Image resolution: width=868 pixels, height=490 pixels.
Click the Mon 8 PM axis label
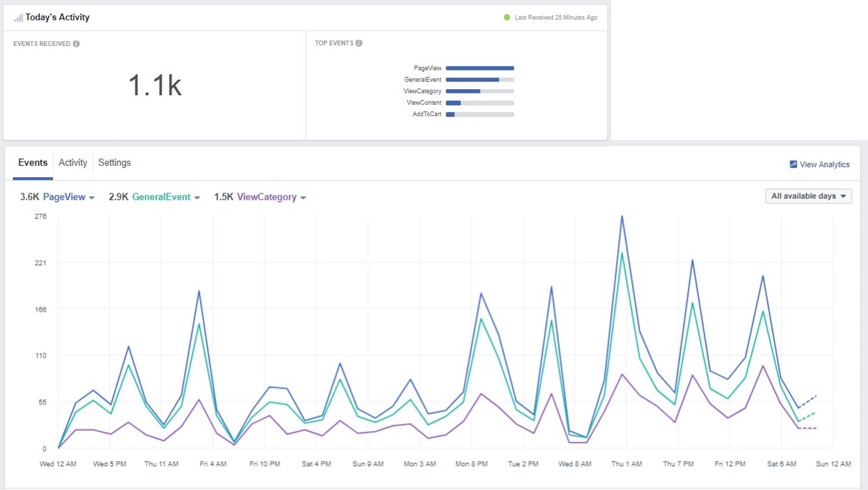(472, 464)
